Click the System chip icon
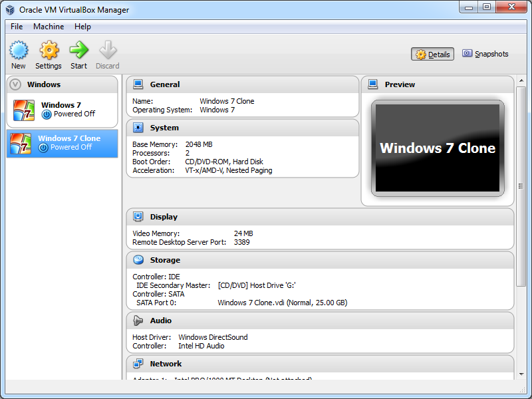 coord(138,128)
